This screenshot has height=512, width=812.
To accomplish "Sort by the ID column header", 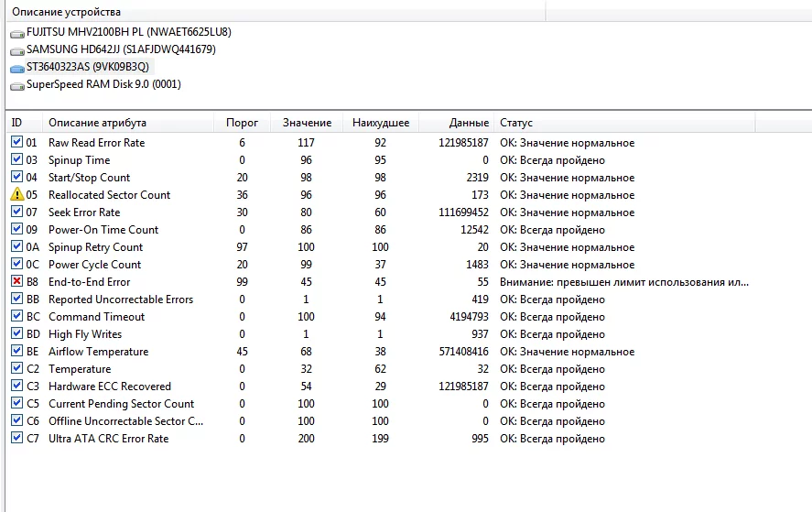I will pos(24,123).
